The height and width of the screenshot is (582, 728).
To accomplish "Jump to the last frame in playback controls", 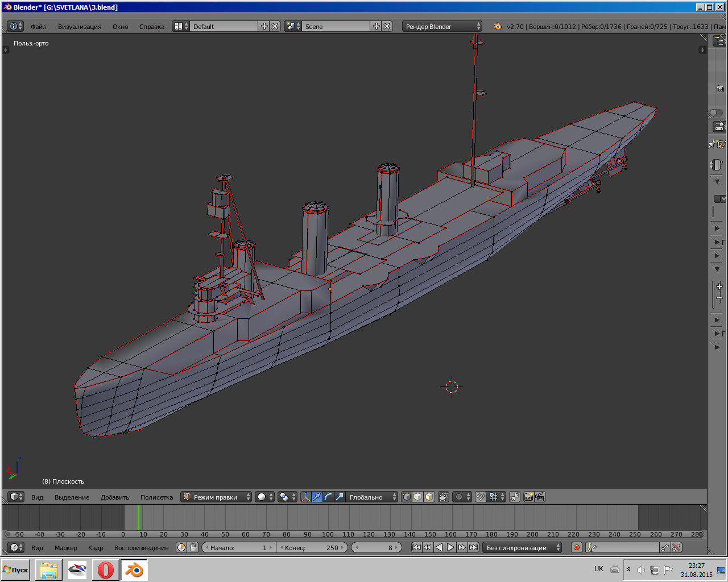I will pos(473,547).
